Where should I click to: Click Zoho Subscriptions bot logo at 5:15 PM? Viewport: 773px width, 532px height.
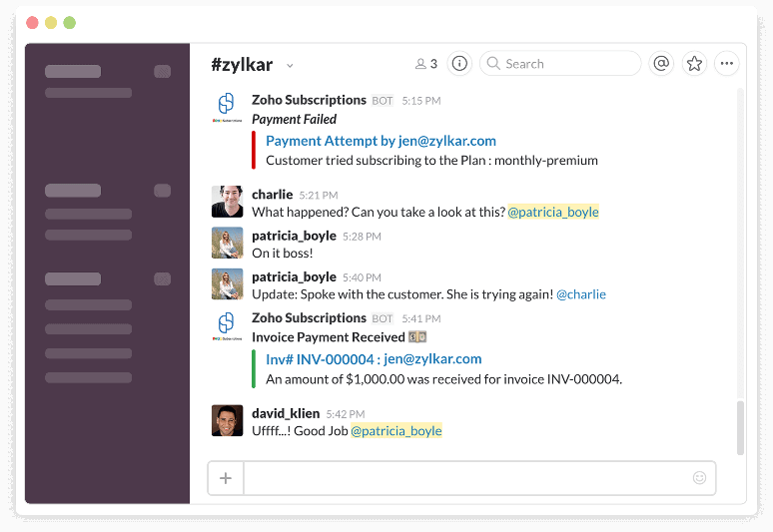(227, 107)
